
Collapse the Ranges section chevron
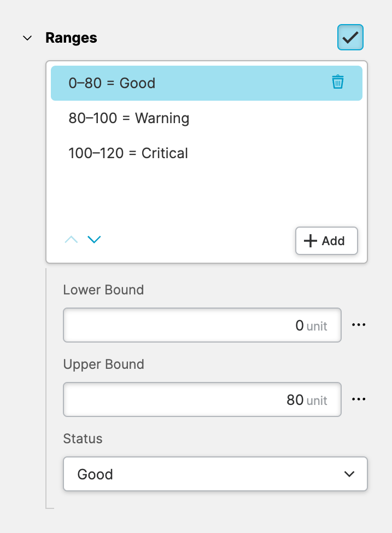coord(27,38)
